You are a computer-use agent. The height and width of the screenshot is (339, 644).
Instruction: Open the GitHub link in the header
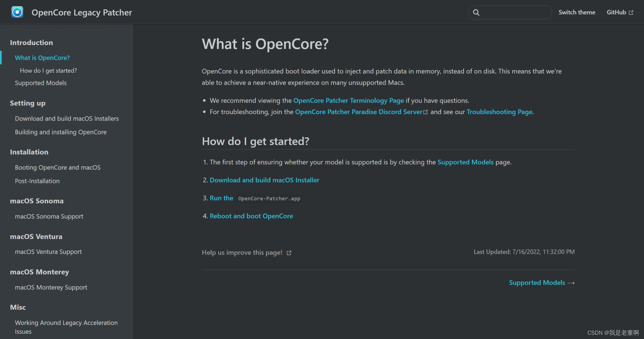[620, 12]
